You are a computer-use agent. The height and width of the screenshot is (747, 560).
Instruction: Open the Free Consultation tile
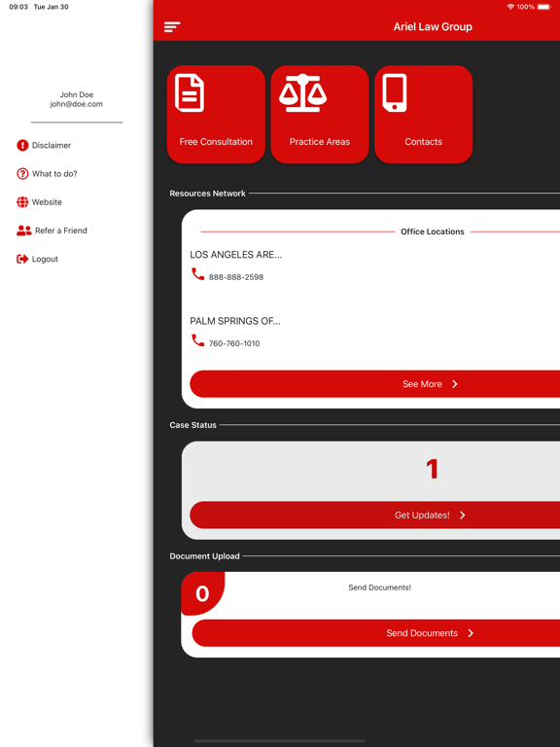(x=216, y=115)
